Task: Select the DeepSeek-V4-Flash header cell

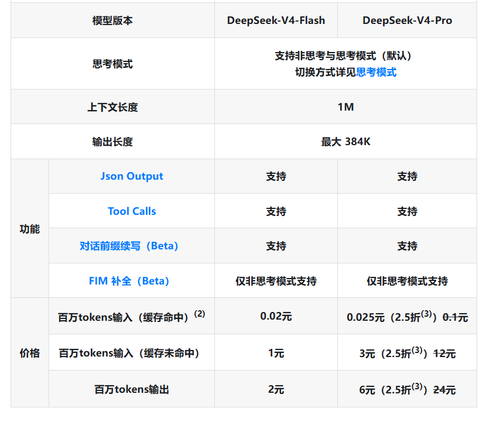Action: [x=276, y=20]
